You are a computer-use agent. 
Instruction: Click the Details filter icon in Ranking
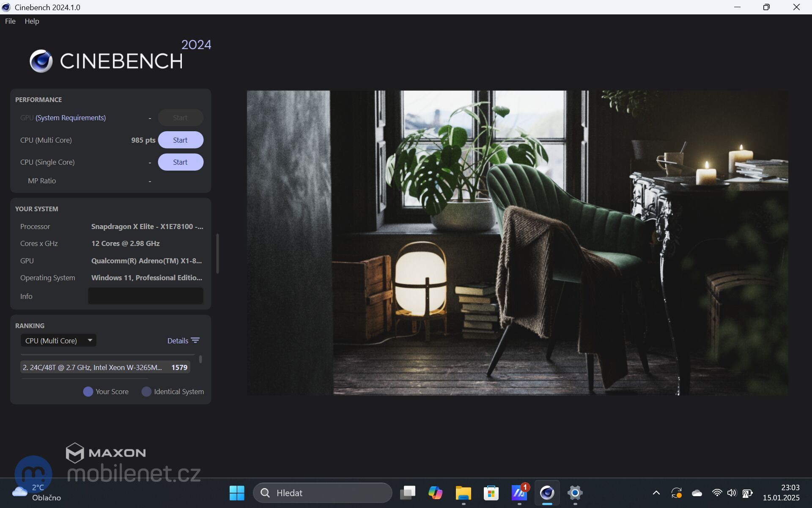point(196,340)
